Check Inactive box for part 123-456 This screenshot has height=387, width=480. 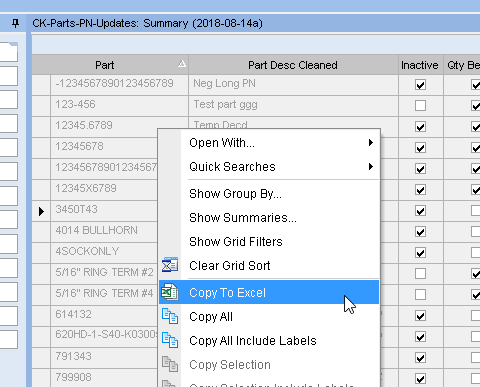420,106
